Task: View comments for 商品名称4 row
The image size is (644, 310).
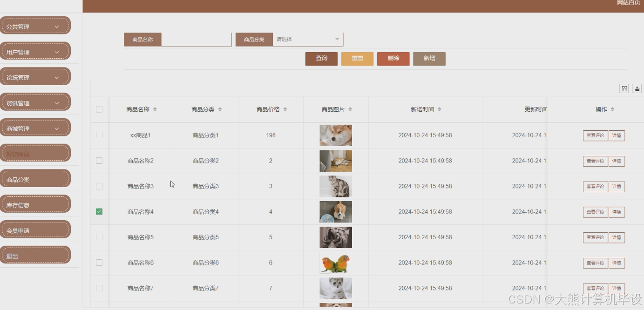Action: (595, 212)
